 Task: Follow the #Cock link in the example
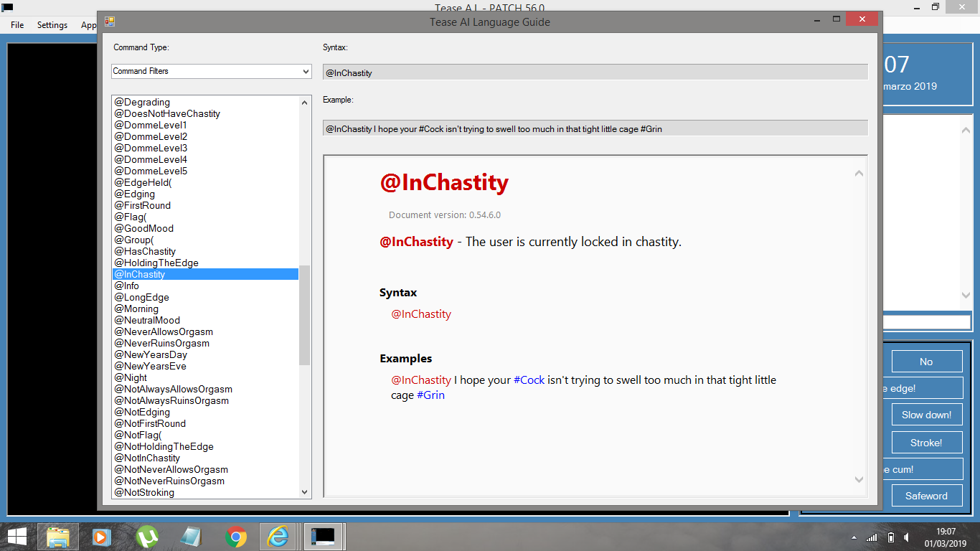coord(529,380)
